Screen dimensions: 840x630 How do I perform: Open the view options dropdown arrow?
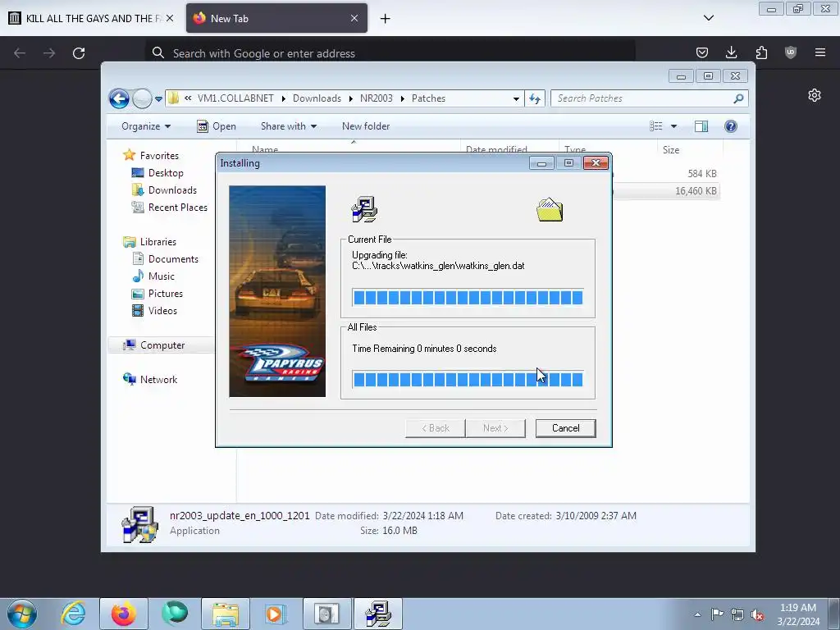[x=674, y=126]
